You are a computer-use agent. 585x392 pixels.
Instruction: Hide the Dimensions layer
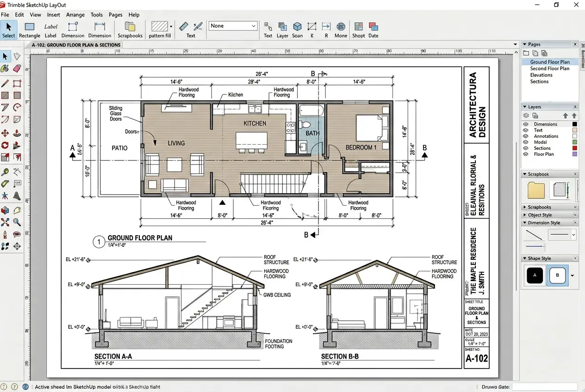pos(526,124)
